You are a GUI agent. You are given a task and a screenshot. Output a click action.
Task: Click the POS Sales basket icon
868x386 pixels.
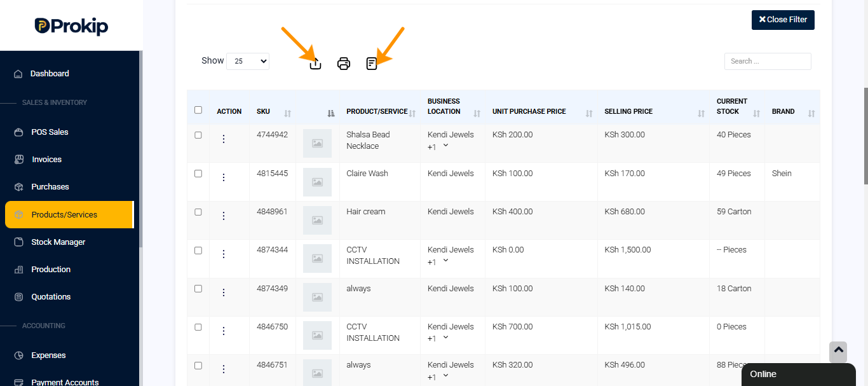click(x=18, y=132)
